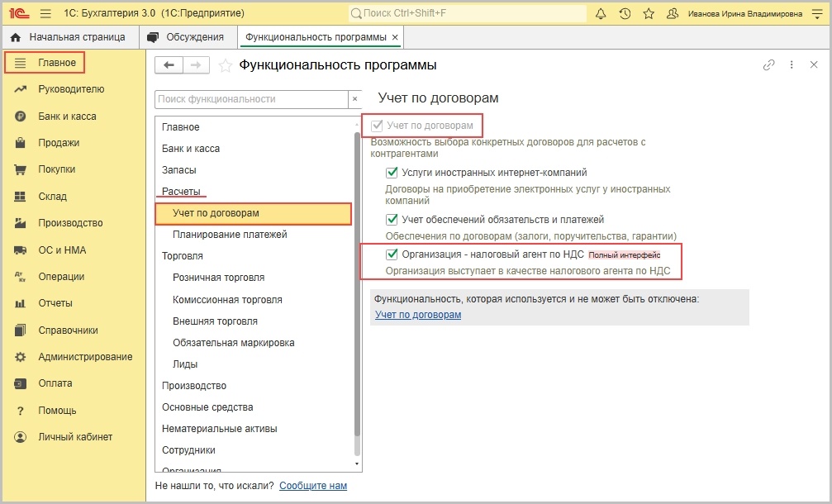Click the Обсуждения chat bubble icon
Viewport: 832px width, 504px height.
tap(153, 37)
